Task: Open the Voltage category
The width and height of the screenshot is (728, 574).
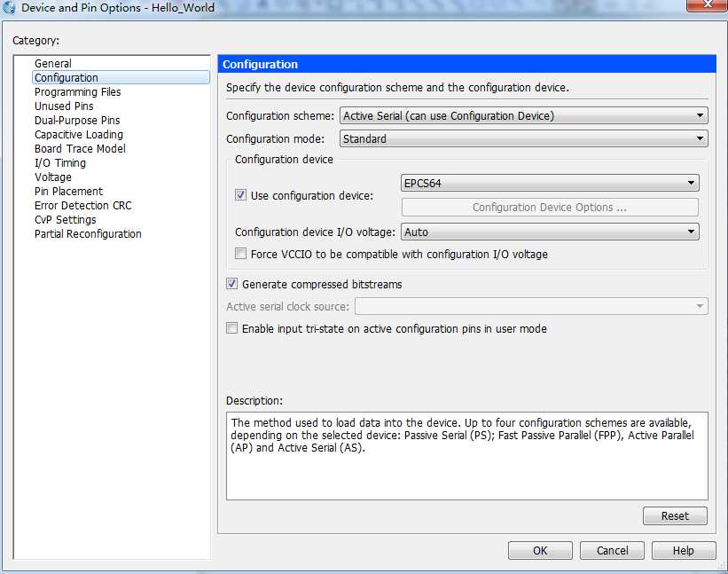Action: point(53,177)
